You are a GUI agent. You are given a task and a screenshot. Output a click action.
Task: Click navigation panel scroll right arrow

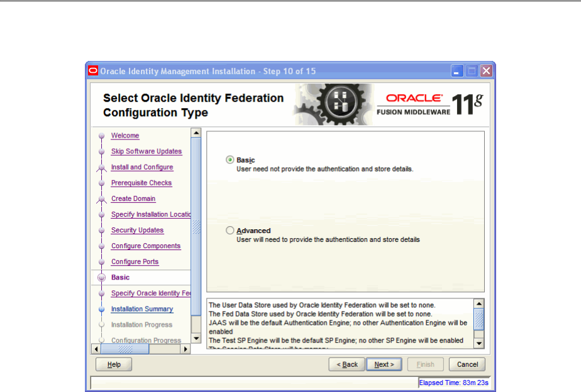click(185, 349)
